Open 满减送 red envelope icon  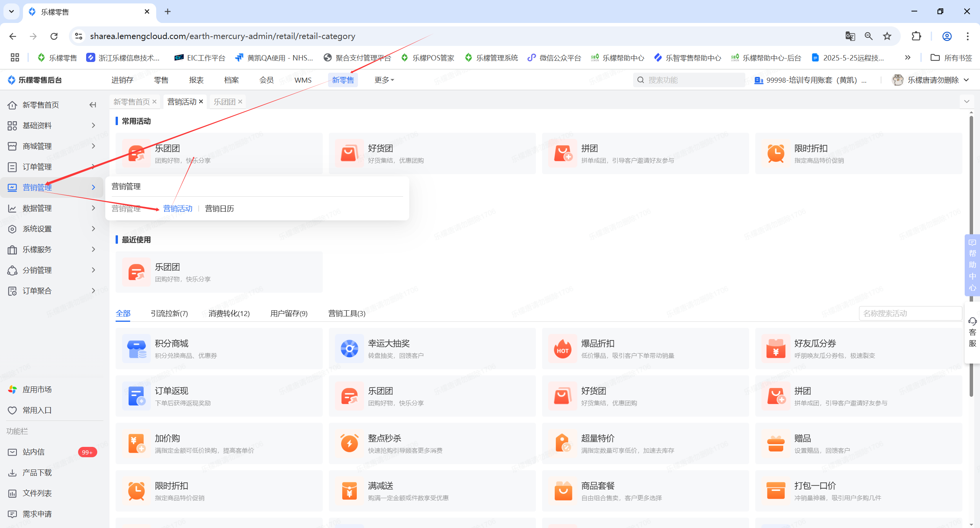(349, 491)
